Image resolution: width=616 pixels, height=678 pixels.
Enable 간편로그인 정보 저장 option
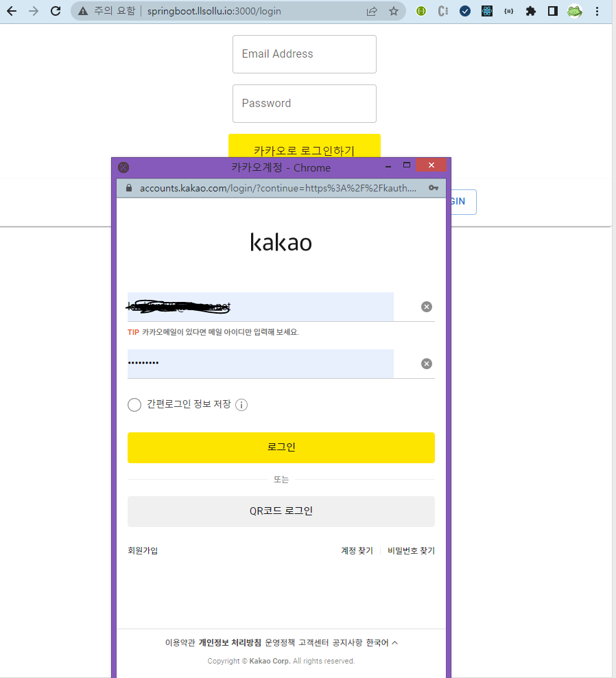pos(134,405)
